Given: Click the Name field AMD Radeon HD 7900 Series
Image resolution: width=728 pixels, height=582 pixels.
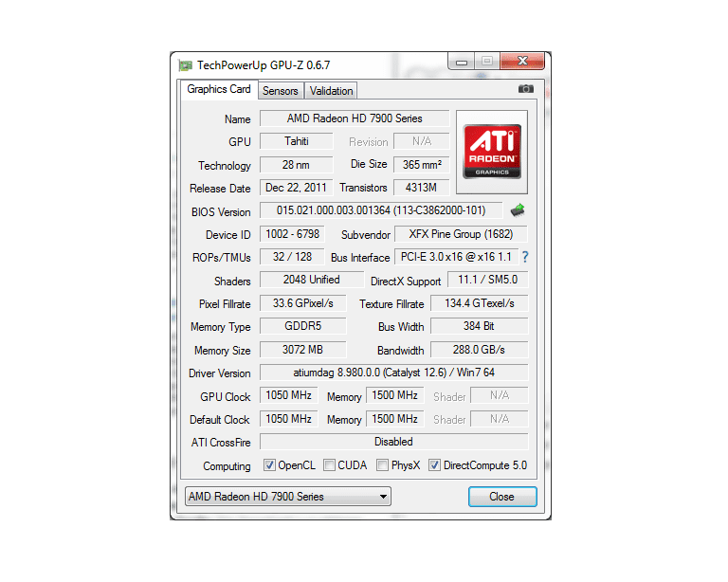Looking at the screenshot, I should coord(355,118).
